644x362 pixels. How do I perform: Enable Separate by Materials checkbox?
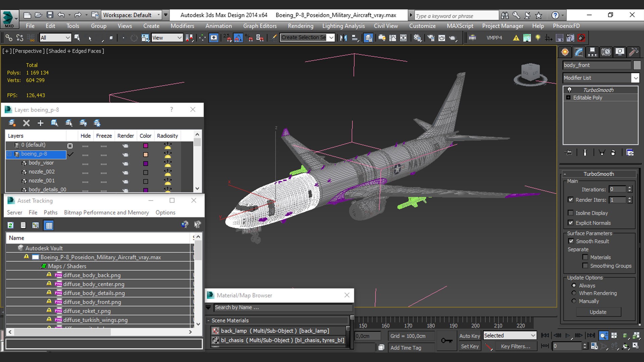click(x=585, y=257)
